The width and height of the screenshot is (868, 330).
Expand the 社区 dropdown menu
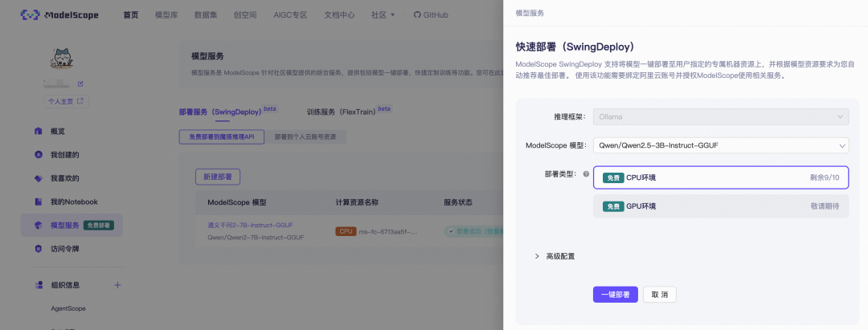point(383,15)
